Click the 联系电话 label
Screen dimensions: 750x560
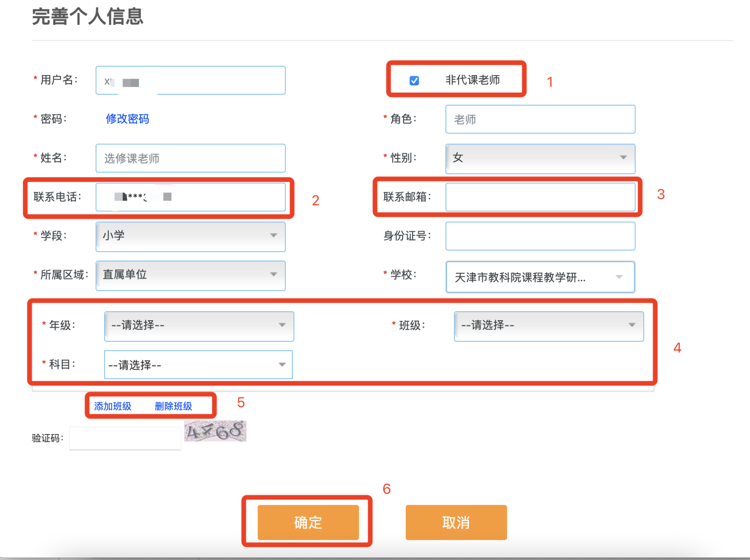click(57, 197)
